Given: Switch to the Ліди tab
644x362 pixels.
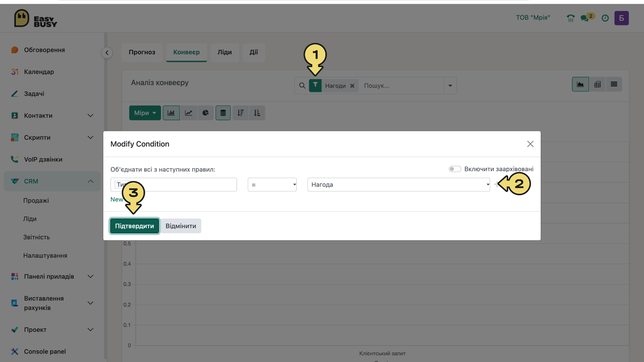Looking at the screenshot, I should tap(225, 52).
